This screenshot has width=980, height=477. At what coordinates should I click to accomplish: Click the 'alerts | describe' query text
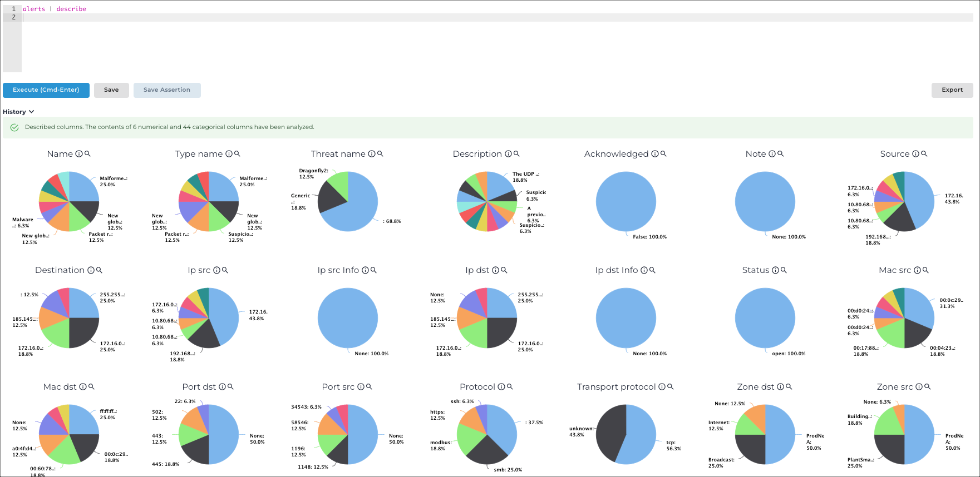tap(55, 9)
